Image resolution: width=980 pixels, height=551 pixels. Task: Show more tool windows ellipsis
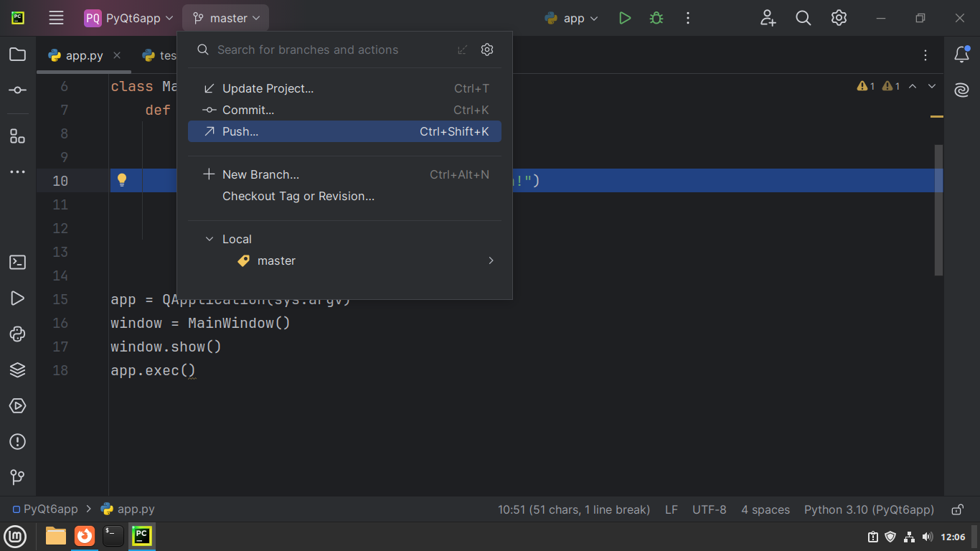18,172
